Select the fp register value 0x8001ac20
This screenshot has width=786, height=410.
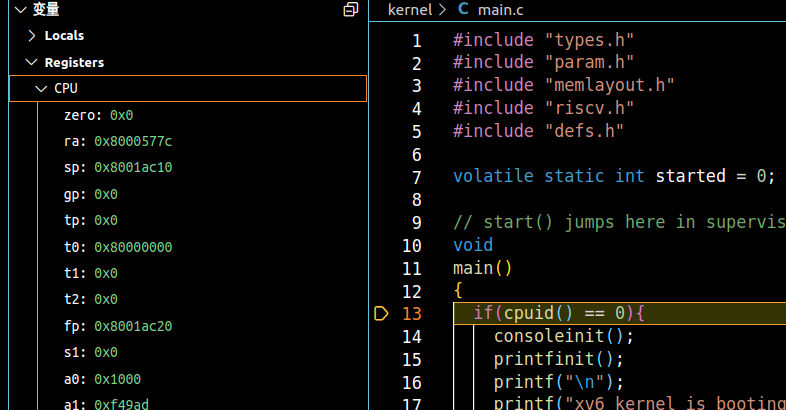pos(133,326)
